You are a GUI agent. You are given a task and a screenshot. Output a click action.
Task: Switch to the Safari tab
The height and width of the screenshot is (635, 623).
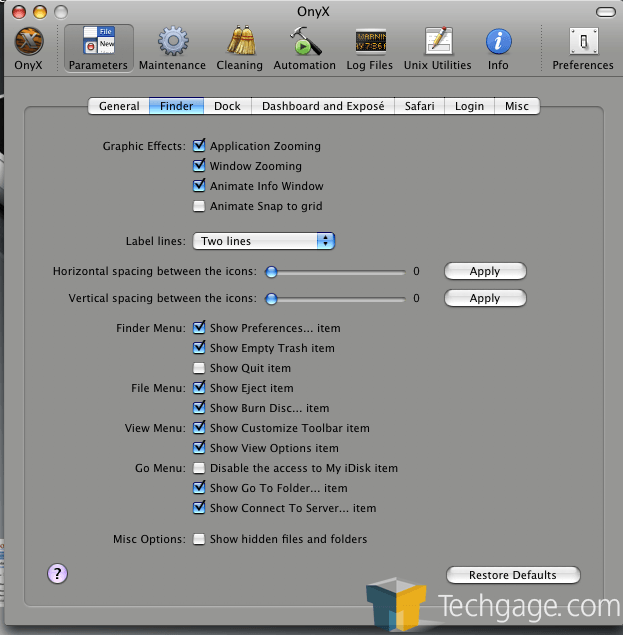419,106
